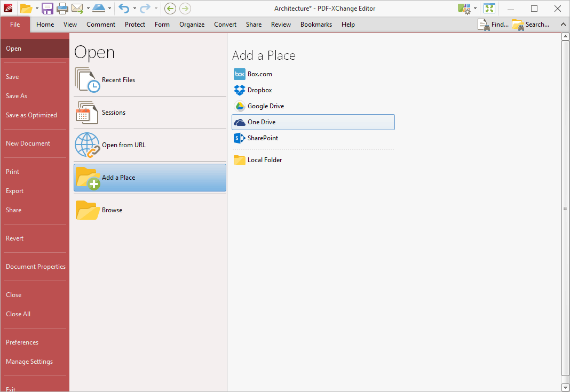570x392 pixels.
Task: Open the dropdown arrow beside Undo
Action: click(x=134, y=9)
